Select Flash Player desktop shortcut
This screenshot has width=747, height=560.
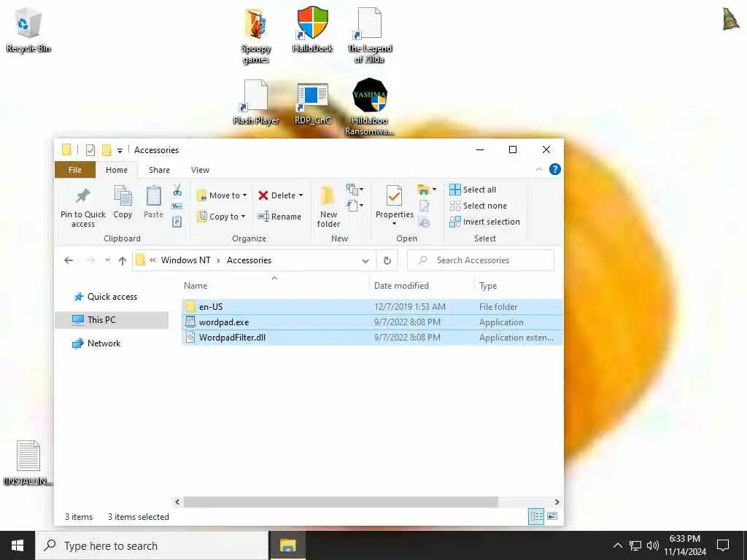point(256,102)
